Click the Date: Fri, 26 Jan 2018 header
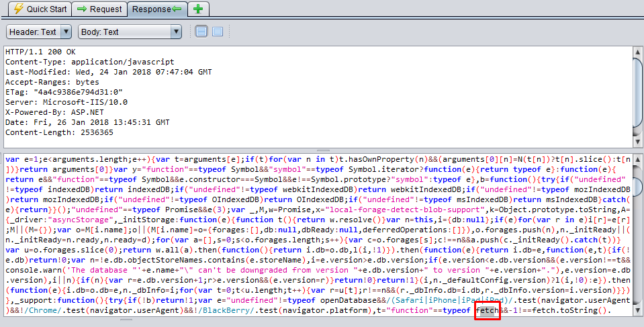The height and width of the screenshot is (327, 644). pyautogui.click(x=87, y=122)
